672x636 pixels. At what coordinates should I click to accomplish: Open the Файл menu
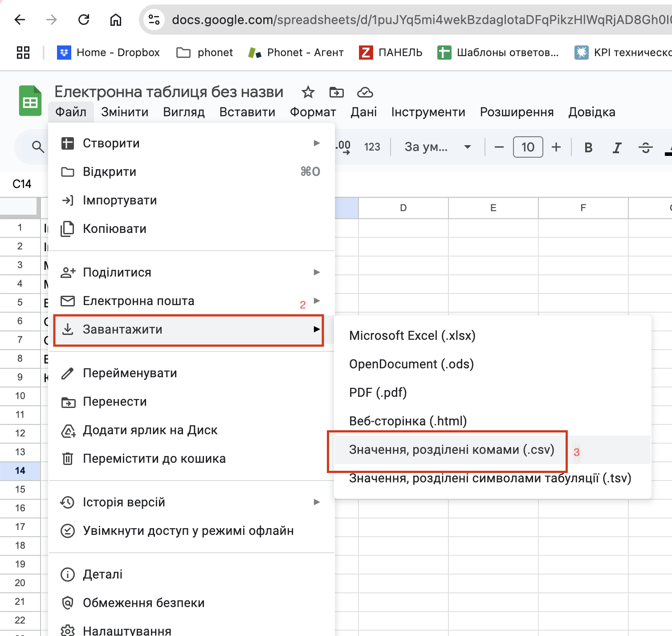point(71,112)
